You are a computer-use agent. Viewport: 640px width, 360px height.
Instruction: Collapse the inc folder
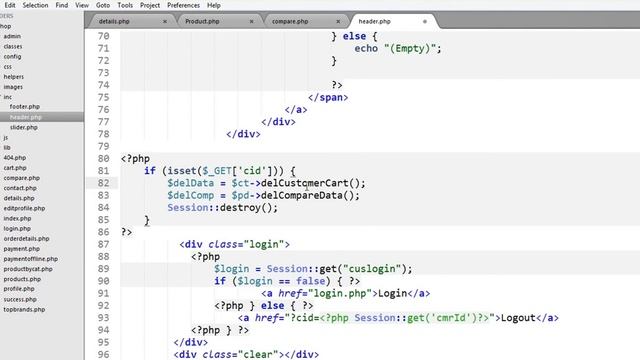coord(8,97)
